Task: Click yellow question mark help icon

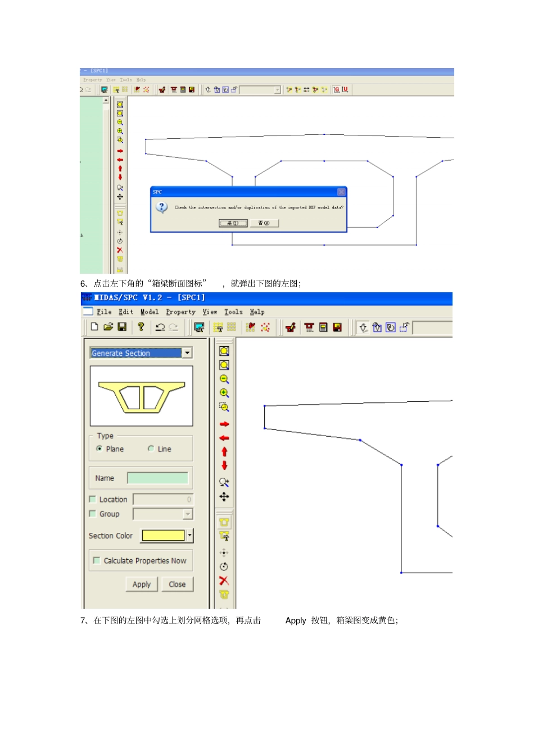Action: coord(141,327)
